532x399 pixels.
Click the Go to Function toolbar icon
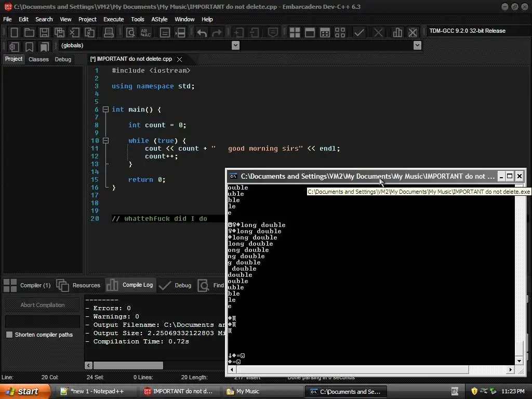pyautogui.click(x=165, y=33)
